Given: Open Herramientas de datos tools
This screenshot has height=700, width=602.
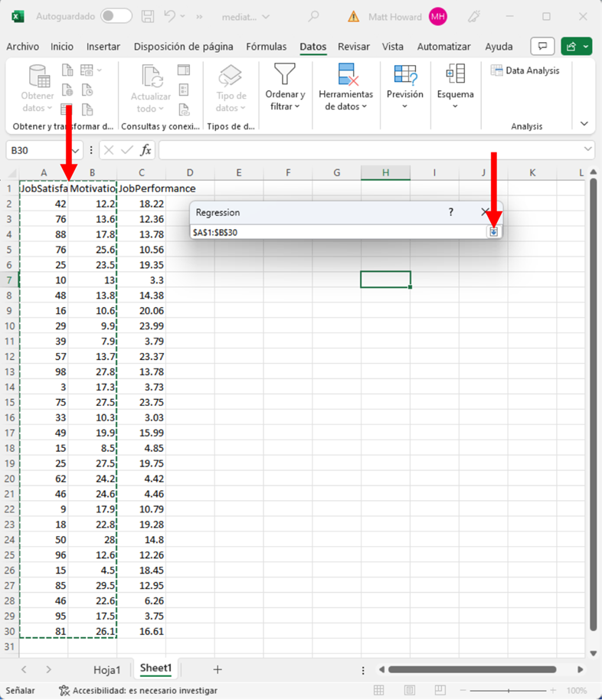Looking at the screenshot, I should point(345,87).
